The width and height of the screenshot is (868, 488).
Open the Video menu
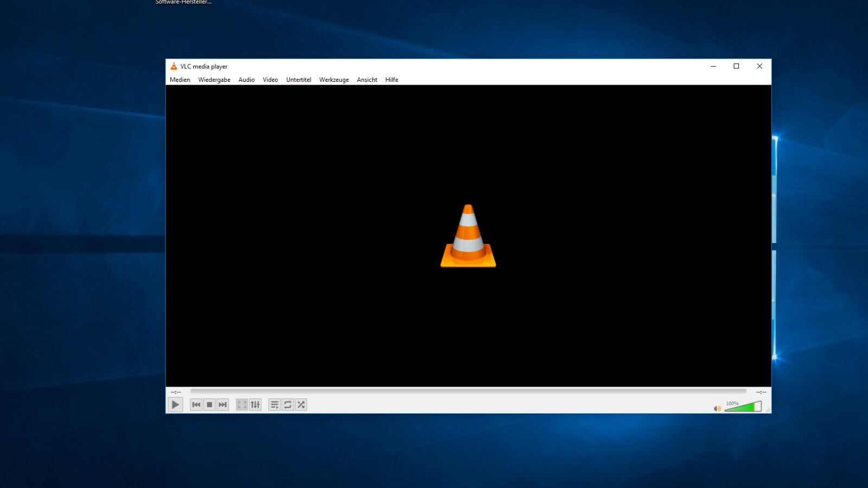point(270,80)
